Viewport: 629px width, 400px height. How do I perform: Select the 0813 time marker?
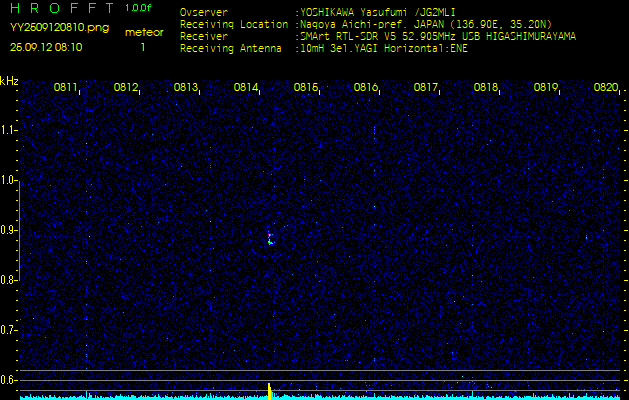coord(186,88)
